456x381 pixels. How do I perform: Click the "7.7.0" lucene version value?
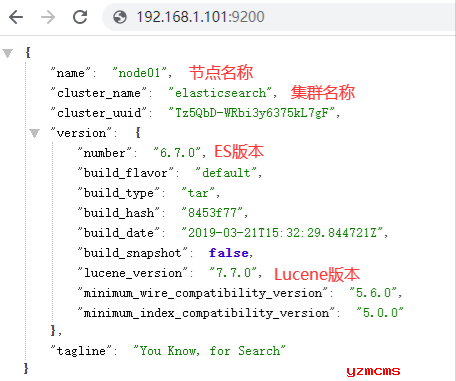[233, 273]
